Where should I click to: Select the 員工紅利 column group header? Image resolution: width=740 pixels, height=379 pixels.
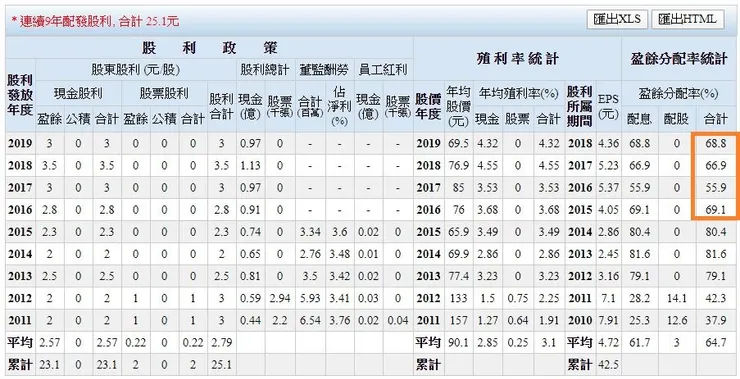pyautogui.click(x=383, y=70)
